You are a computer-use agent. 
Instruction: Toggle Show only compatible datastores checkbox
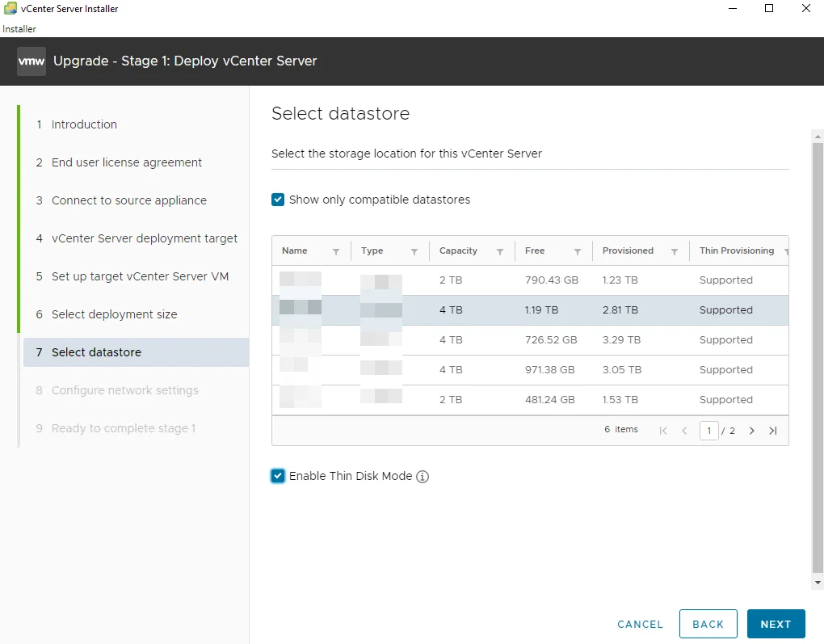(277, 200)
